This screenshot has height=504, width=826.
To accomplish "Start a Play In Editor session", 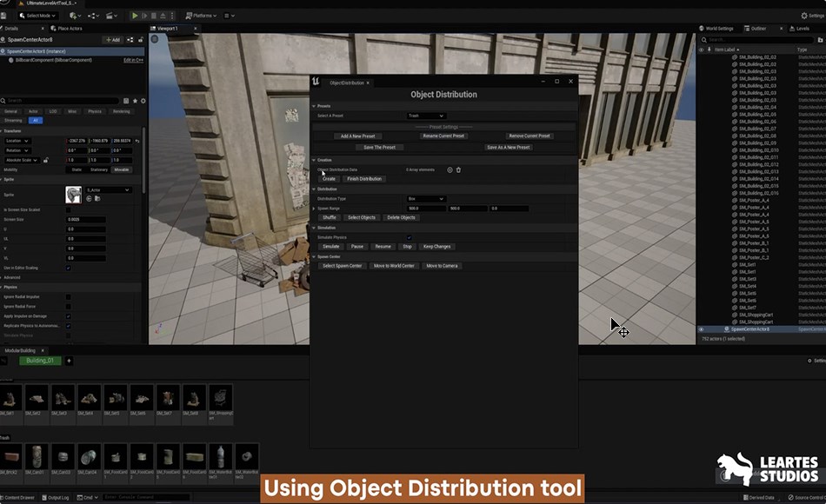I will [135, 16].
